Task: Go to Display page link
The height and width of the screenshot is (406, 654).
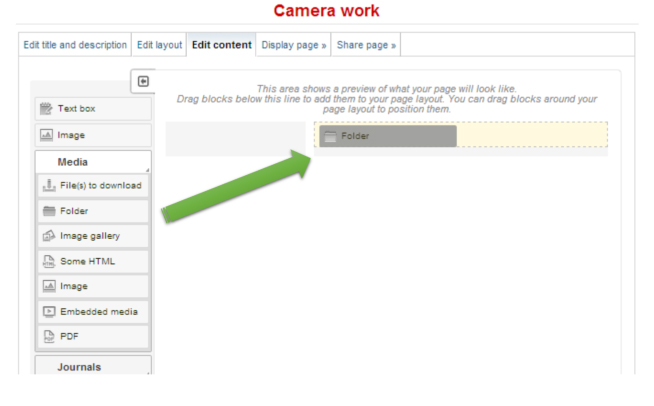Action: click(x=294, y=45)
